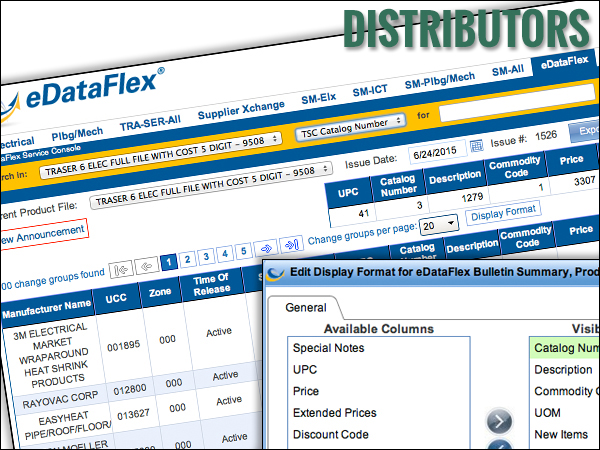The height and width of the screenshot is (450, 600).
Task: Click EASYHEAT PIPE/ROOF/FLOOR row
Action: 68,426
